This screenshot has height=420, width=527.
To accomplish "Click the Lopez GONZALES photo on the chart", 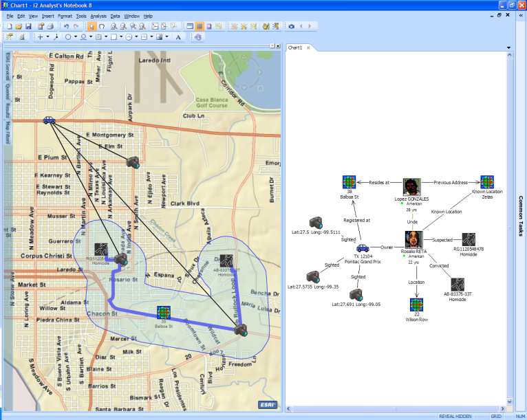I will 411,187.
